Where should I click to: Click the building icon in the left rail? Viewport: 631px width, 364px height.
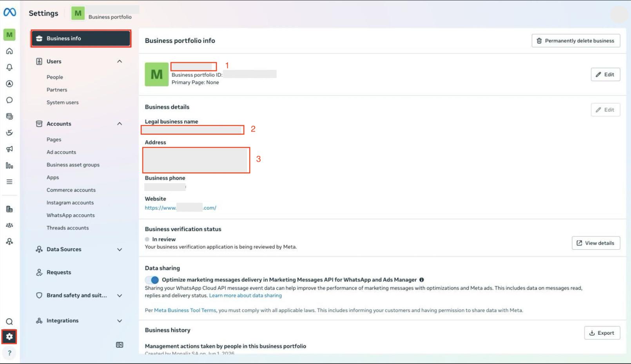point(9,209)
